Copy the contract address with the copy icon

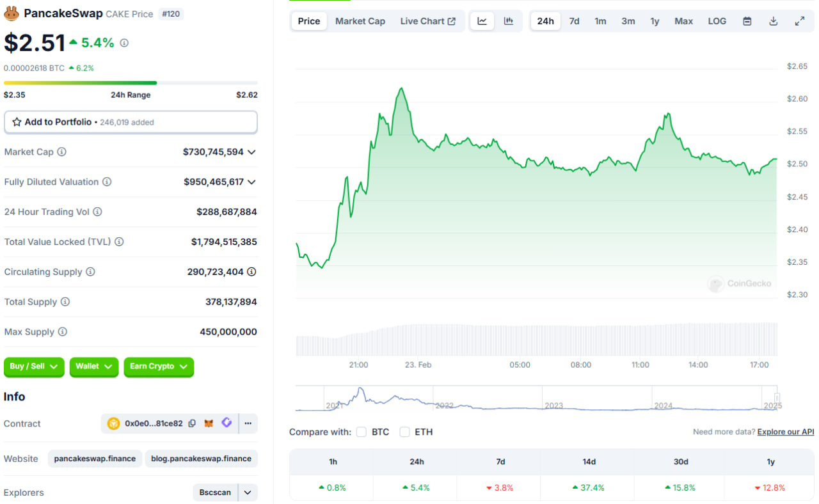192,423
